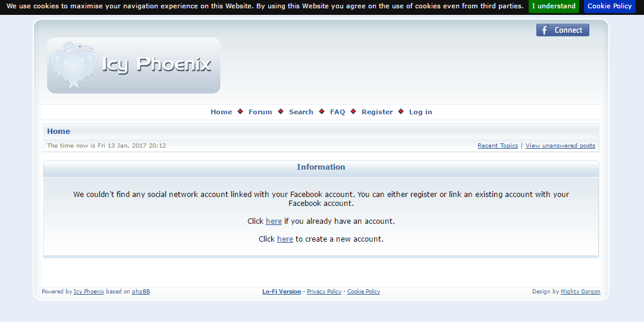
Task: Open the Cookie Policy button in banner
Action: tap(610, 6)
